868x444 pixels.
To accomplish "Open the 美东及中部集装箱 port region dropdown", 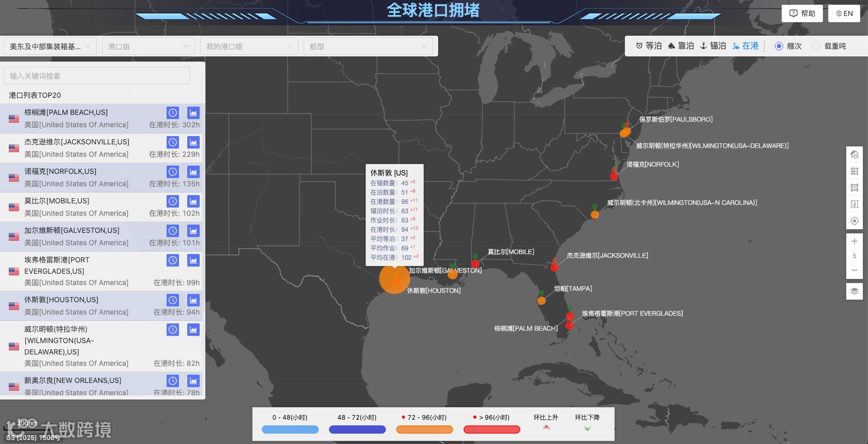I will click(50, 46).
